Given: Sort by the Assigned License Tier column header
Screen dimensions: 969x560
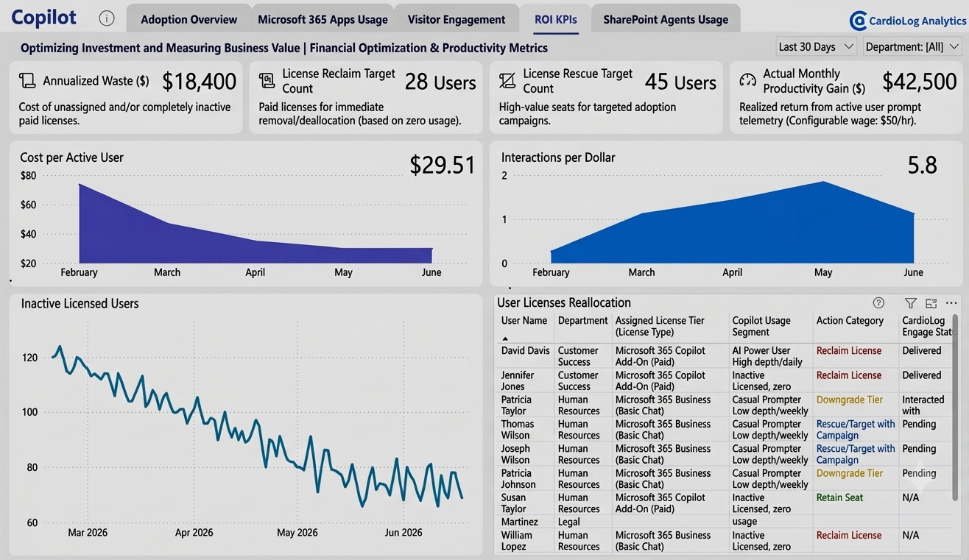Looking at the screenshot, I should [660, 326].
